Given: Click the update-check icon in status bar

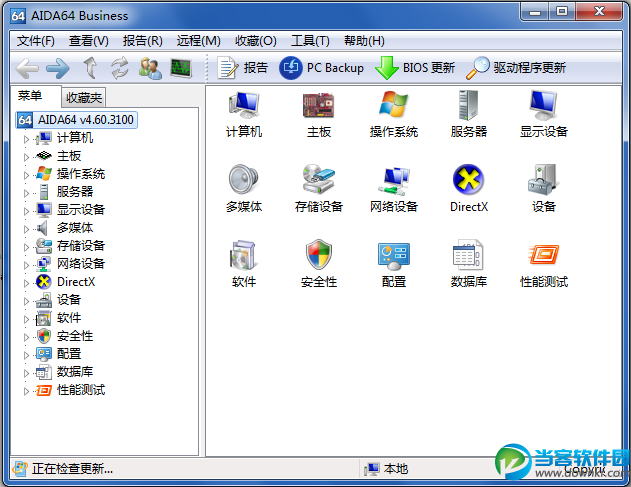Looking at the screenshot, I should click(20, 468).
